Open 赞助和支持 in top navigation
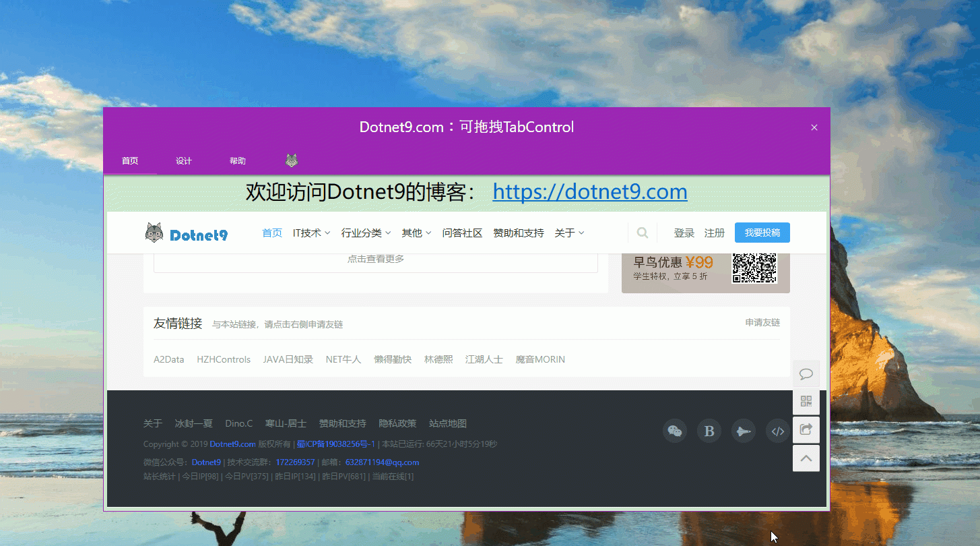This screenshot has width=980, height=546. [519, 233]
